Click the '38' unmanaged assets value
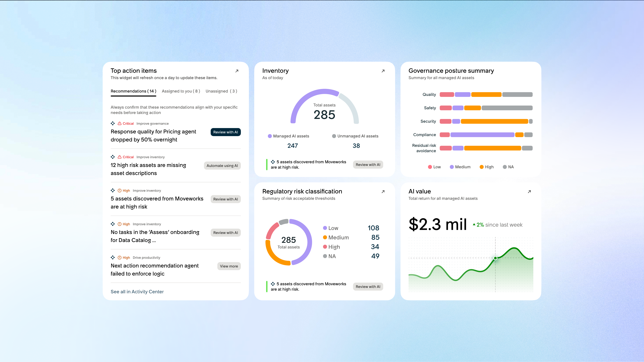 point(356,146)
